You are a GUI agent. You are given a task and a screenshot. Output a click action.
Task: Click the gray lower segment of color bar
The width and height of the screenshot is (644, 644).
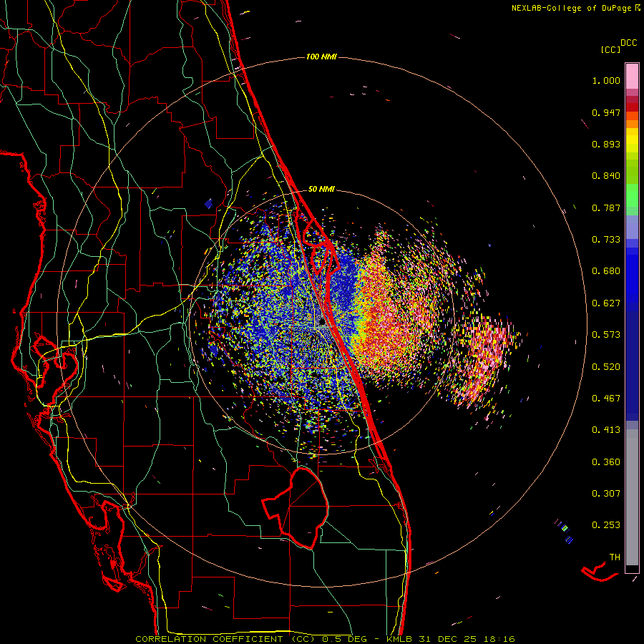coord(632,497)
